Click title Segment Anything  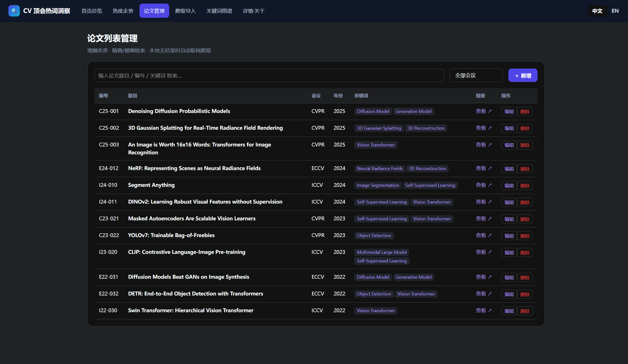151,185
